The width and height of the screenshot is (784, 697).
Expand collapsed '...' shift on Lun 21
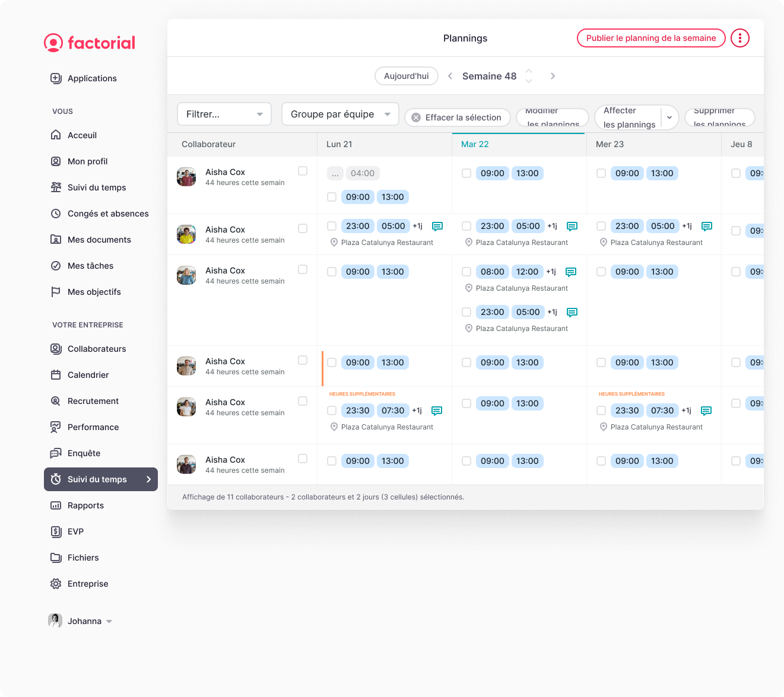pyautogui.click(x=335, y=173)
